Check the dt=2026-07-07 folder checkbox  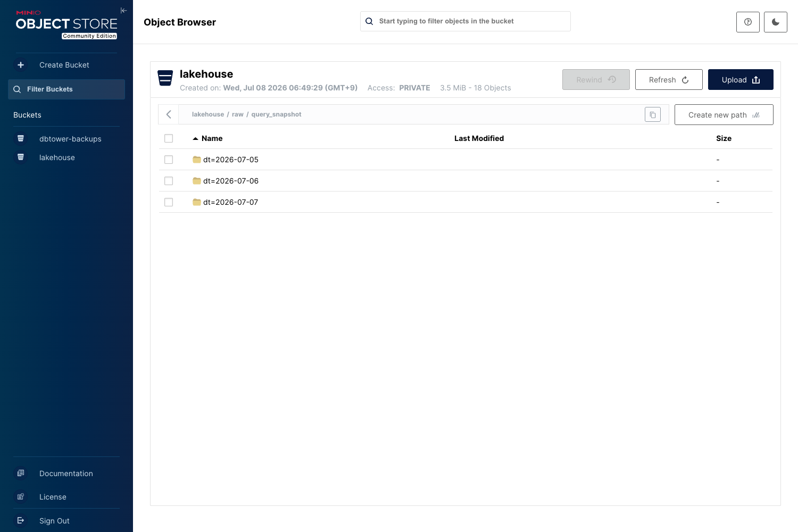click(169, 202)
